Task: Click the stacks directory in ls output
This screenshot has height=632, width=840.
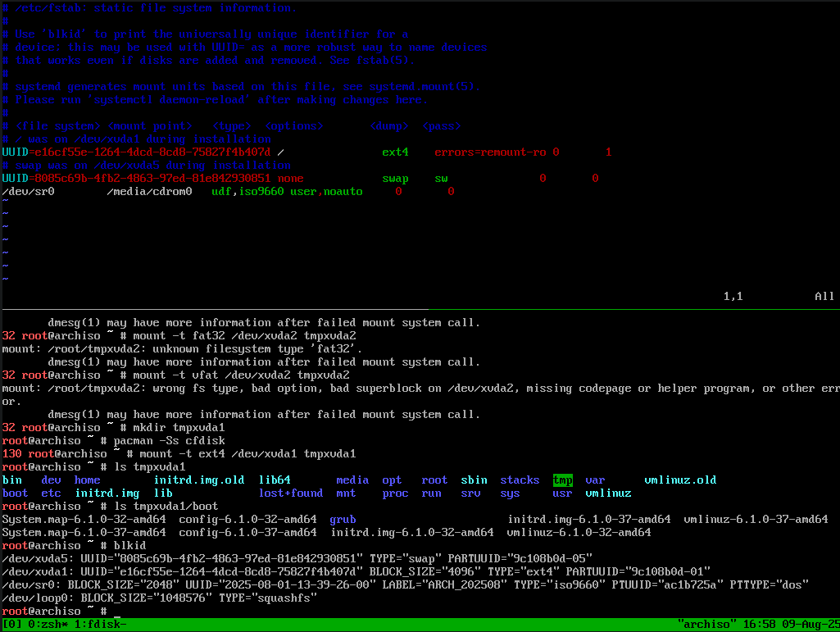Action: [x=520, y=480]
